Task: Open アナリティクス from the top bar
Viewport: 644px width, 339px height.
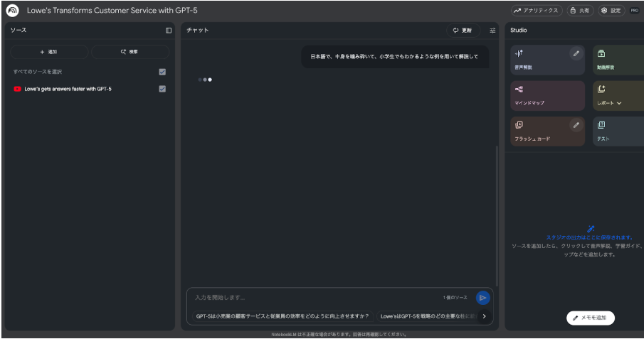Action: tap(537, 11)
